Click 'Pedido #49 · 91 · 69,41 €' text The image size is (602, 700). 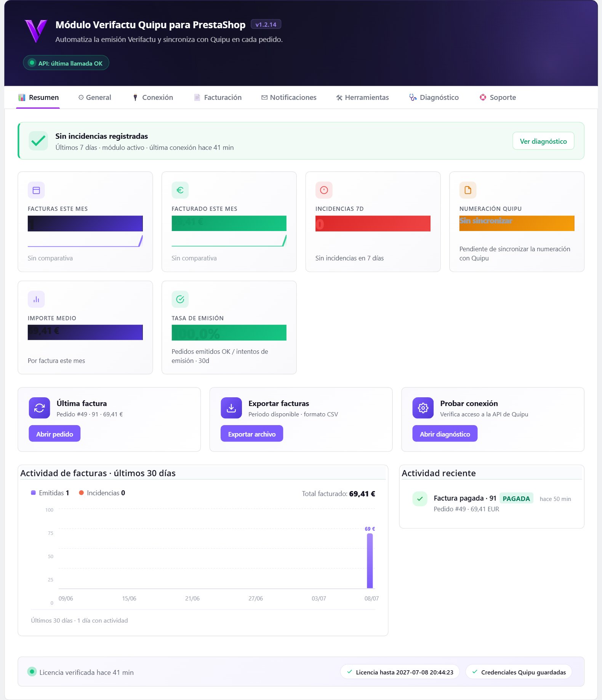(x=90, y=414)
